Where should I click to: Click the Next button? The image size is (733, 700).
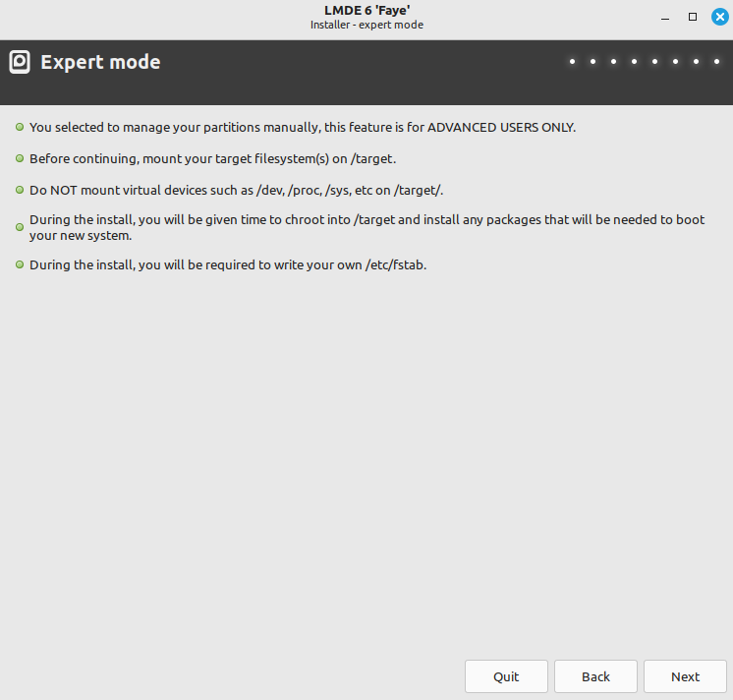(685, 676)
